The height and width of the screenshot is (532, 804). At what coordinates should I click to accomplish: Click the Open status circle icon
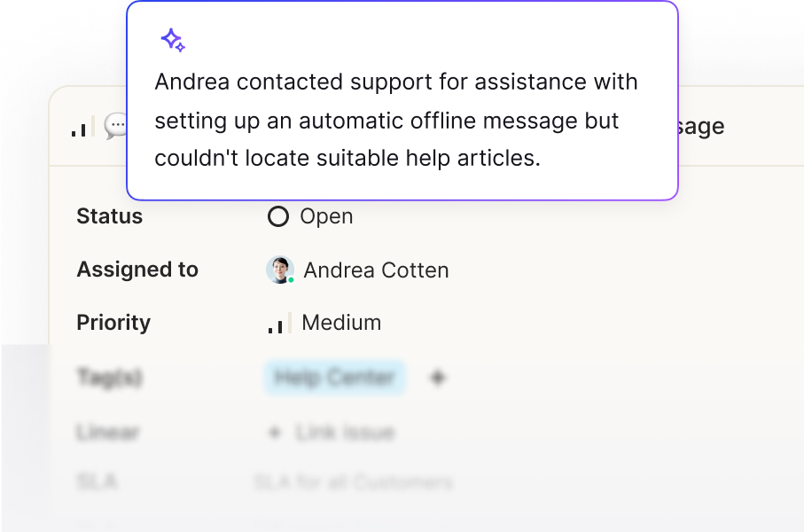[278, 216]
